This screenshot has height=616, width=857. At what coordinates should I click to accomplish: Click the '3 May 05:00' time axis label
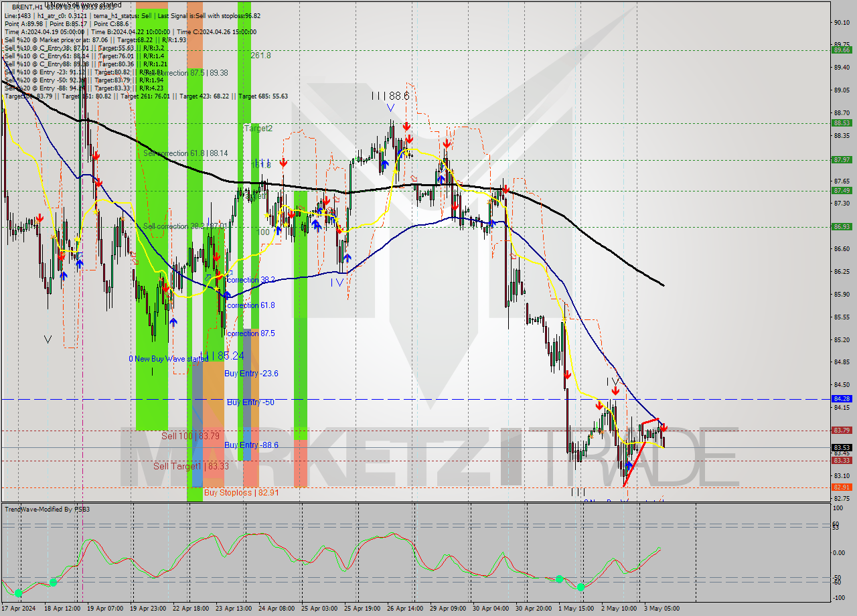pyautogui.click(x=662, y=609)
